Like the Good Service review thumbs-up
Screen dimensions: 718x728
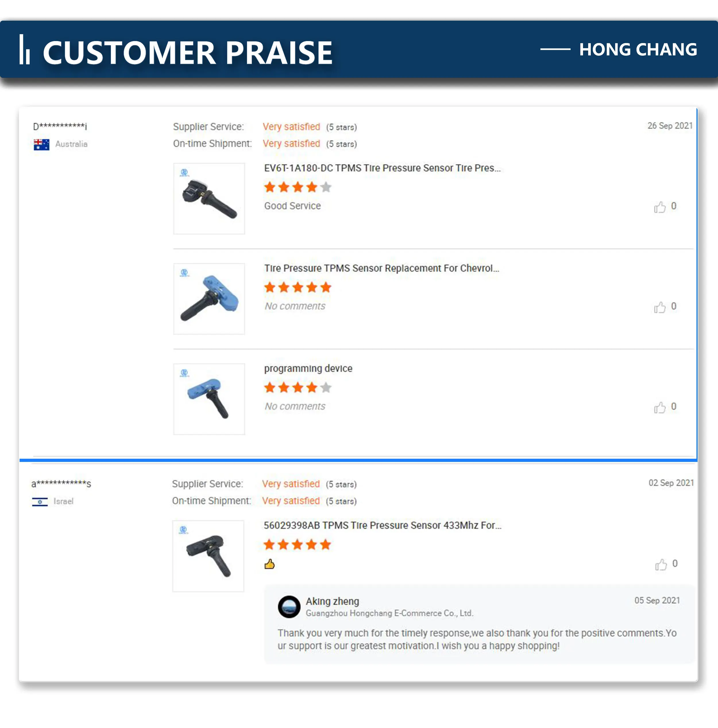coord(660,207)
